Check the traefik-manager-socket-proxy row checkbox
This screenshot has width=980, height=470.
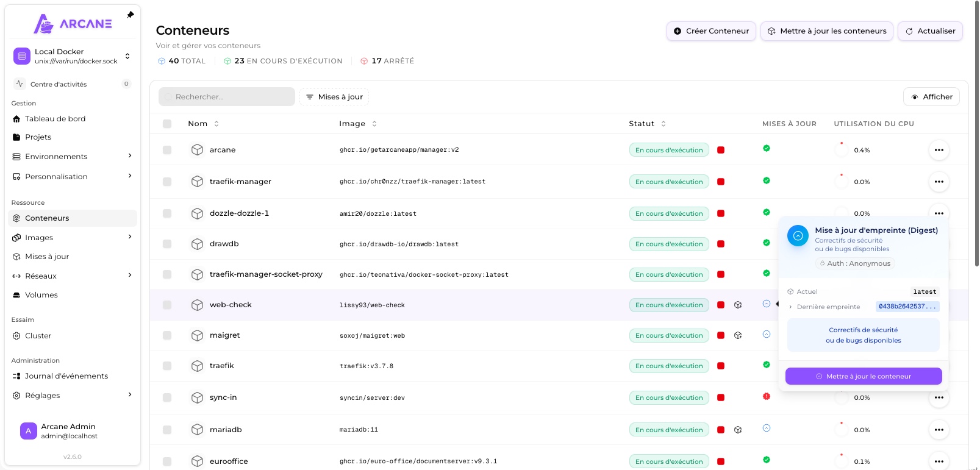pos(167,274)
